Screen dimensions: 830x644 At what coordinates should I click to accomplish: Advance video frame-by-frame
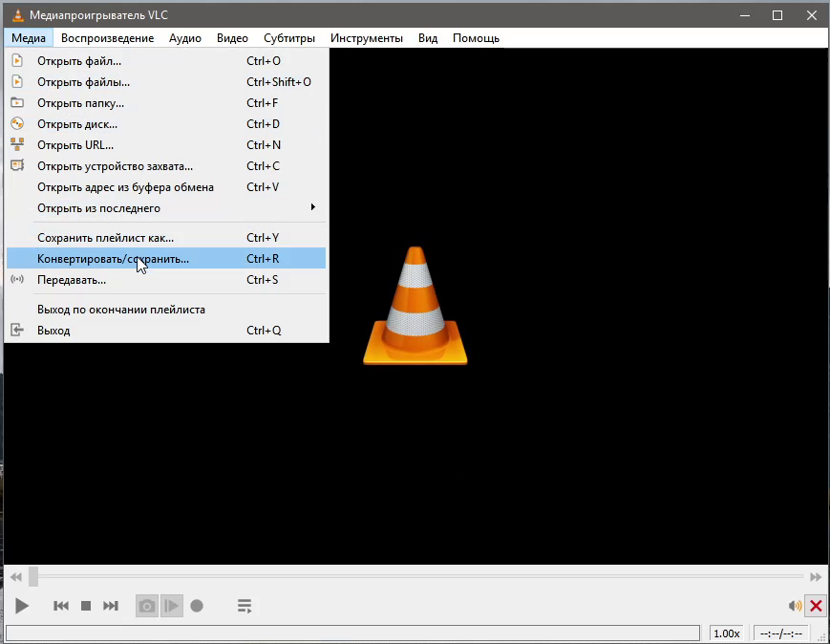click(171, 605)
